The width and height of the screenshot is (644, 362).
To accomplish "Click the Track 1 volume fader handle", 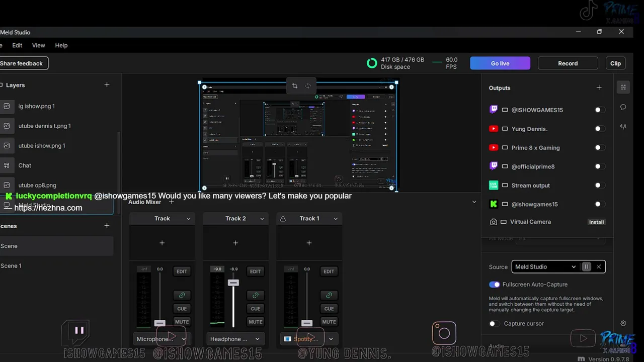I will 306,323.
